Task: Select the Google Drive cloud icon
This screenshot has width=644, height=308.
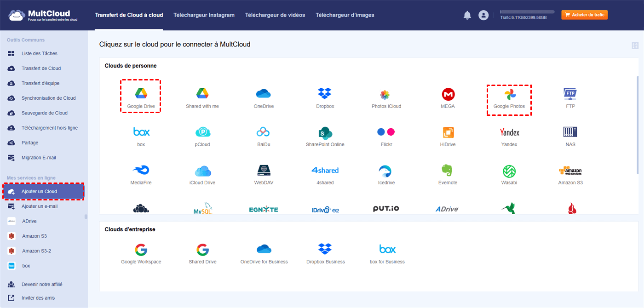Action: (141, 94)
